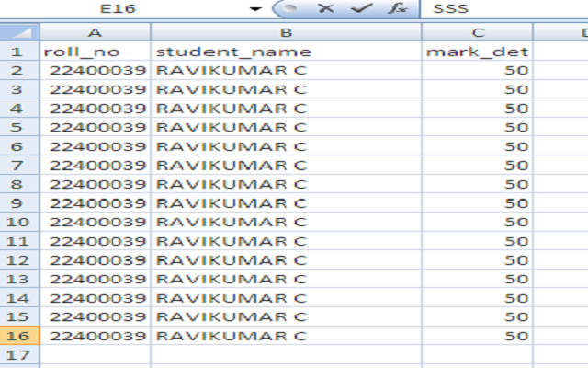The width and height of the screenshot is (588, 368).
Task: Select RAVIKUMAR C in row 3
Action: point(286,89)
